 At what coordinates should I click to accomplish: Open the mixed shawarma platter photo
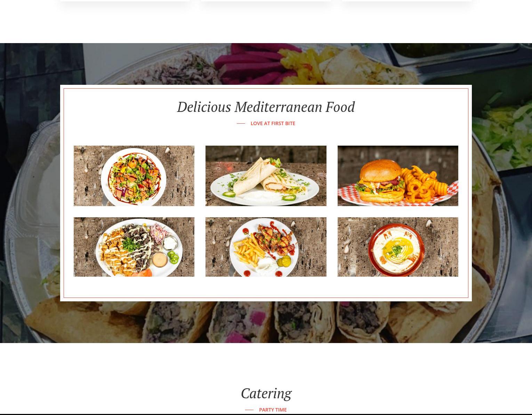[134, 247]
